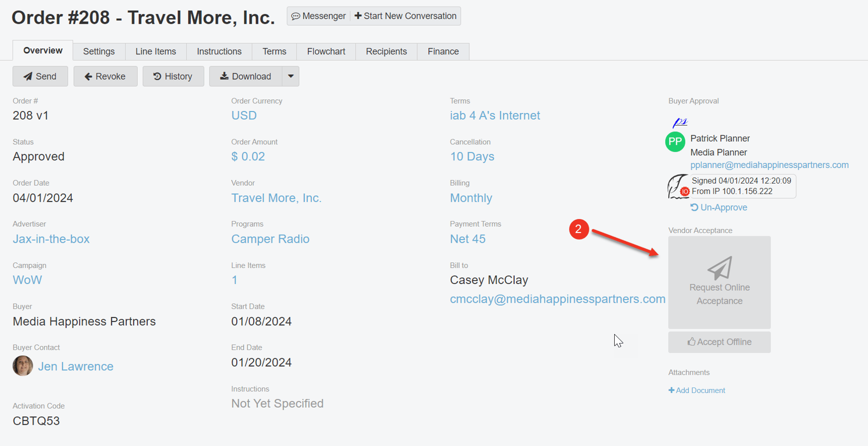
Task: Download the order document
Action: (246, 76)
